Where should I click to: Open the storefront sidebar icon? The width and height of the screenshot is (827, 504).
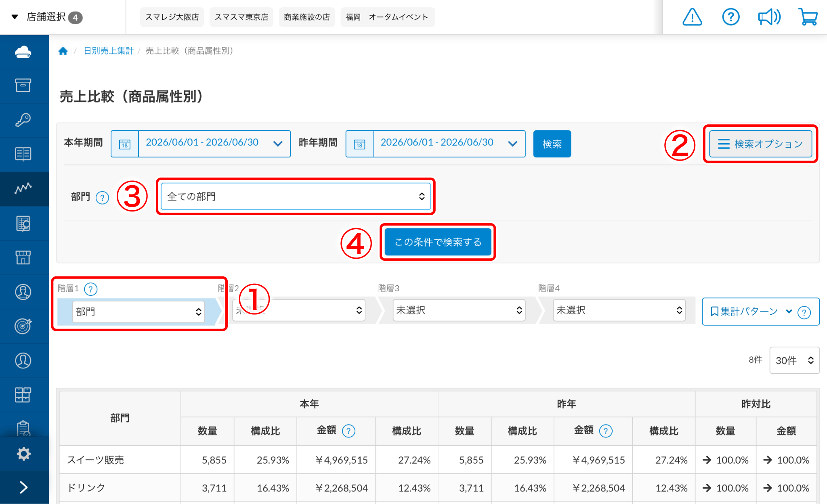(23, 257)
